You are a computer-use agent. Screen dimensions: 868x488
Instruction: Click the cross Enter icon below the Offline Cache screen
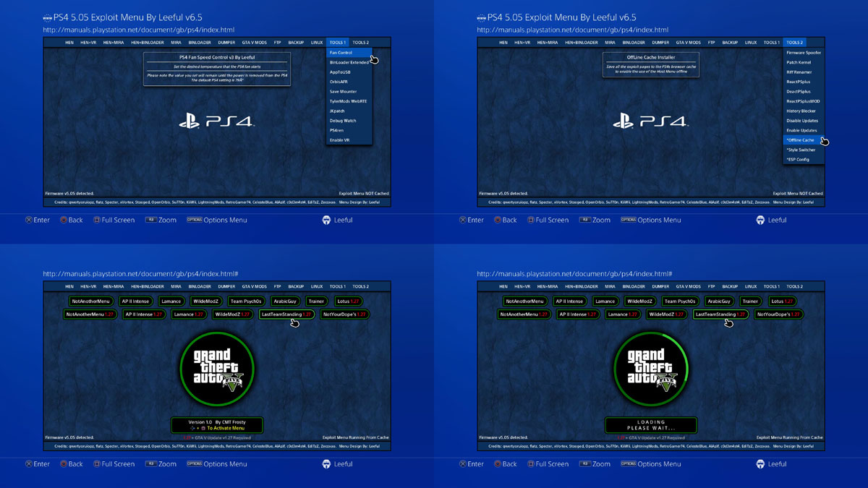click(463, 220)
